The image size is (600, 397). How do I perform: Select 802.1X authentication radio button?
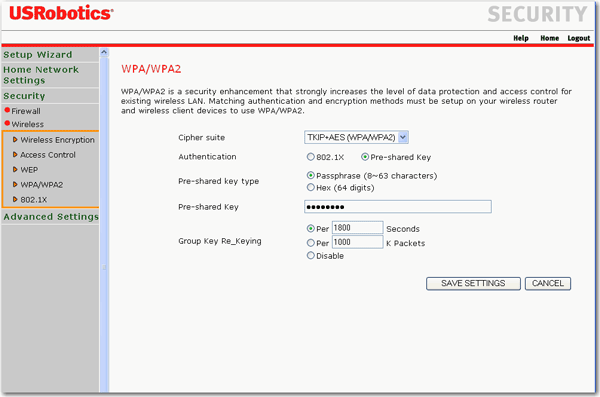(311, 157)
